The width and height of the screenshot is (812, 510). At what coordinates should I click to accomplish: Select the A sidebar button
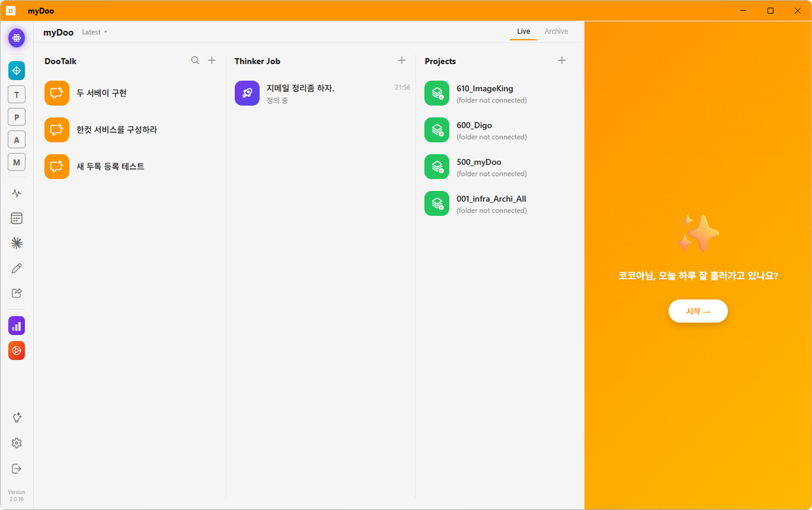coord(17,140)
